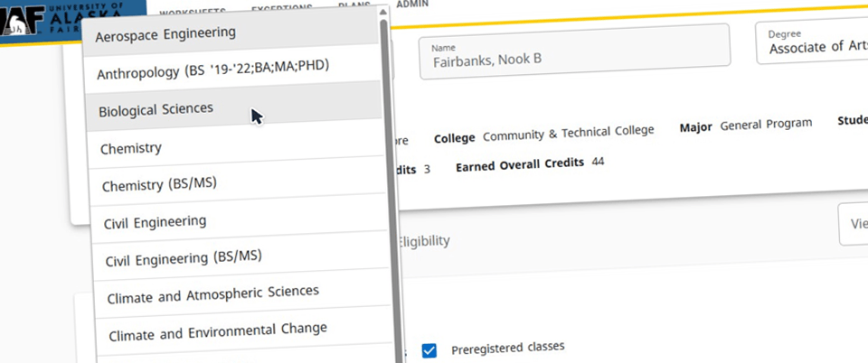The height and width of the screenshot is (363, 868).
Task: Click the scroll-up arrow of the dropdown list
Action: (383, 12)
